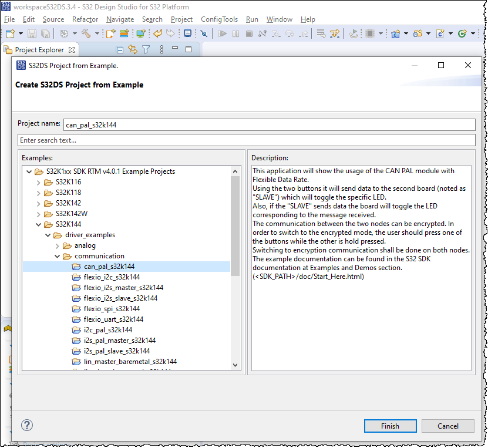The height and width of the screenshot is (448, 488).
Task: Click the Step Over debug icon
Action: point(290,33)
